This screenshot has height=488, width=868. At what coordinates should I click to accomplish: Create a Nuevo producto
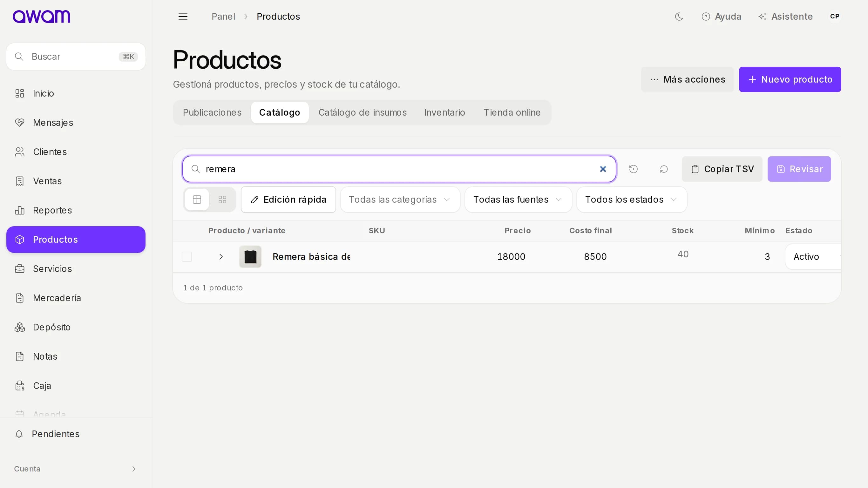(790, 79)
